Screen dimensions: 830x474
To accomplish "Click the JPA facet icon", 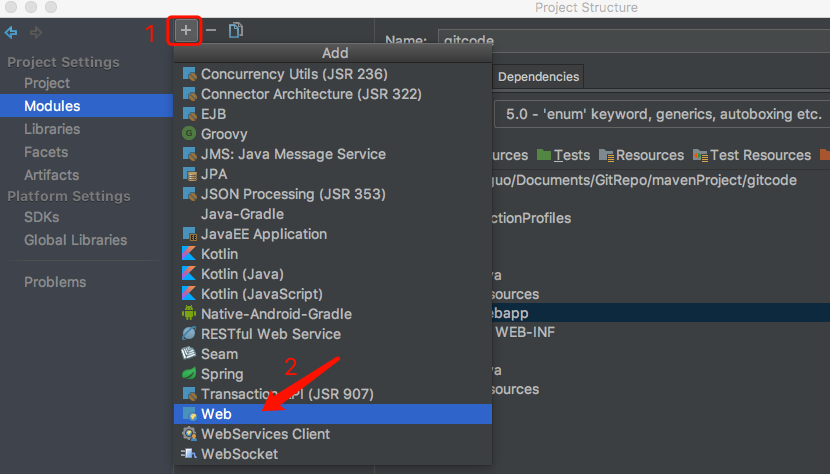I will pyautogui.click(x=189, y=174).
